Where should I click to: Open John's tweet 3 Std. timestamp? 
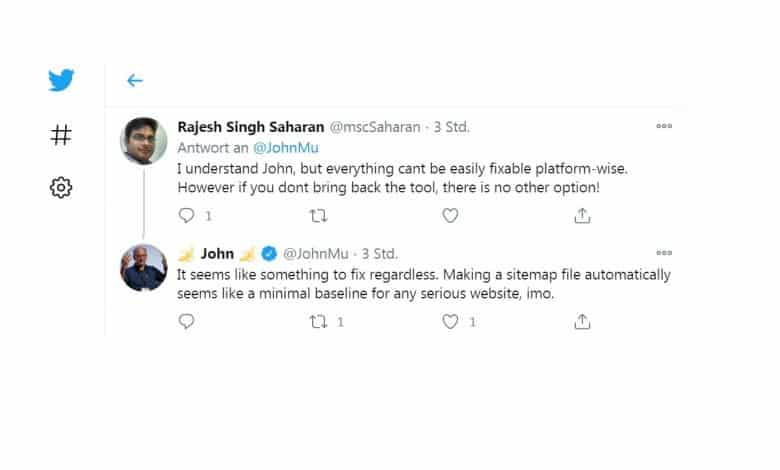click(x=380, y=254)
